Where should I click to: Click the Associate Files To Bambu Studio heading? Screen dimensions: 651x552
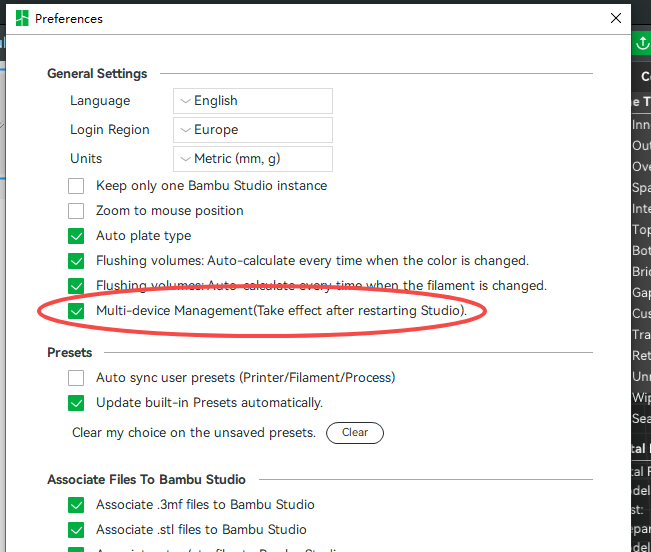coord(147,479)
